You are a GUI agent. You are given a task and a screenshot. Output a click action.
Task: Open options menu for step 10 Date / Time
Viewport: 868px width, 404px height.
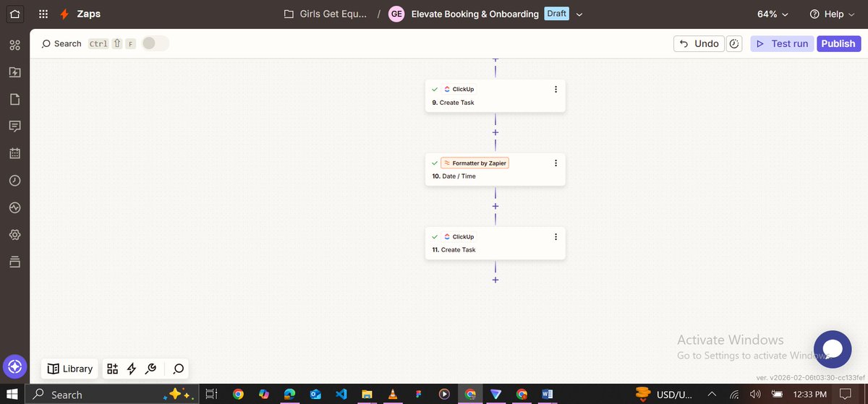tap(556, 163)
